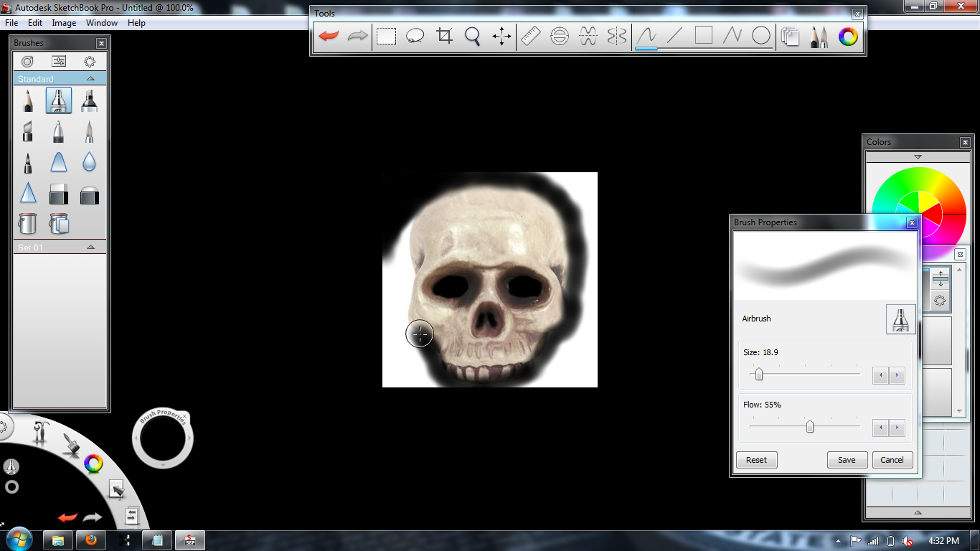
Task: Select the Ballpoint Pen brush
Action: (59, 131)
